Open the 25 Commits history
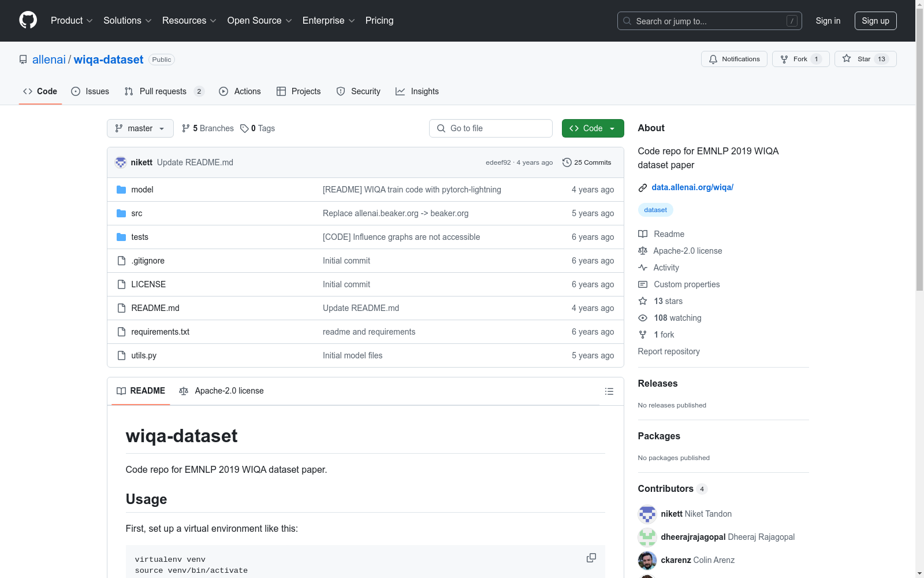Viewport: 924px width, 578px height. (x=587, y=162)
